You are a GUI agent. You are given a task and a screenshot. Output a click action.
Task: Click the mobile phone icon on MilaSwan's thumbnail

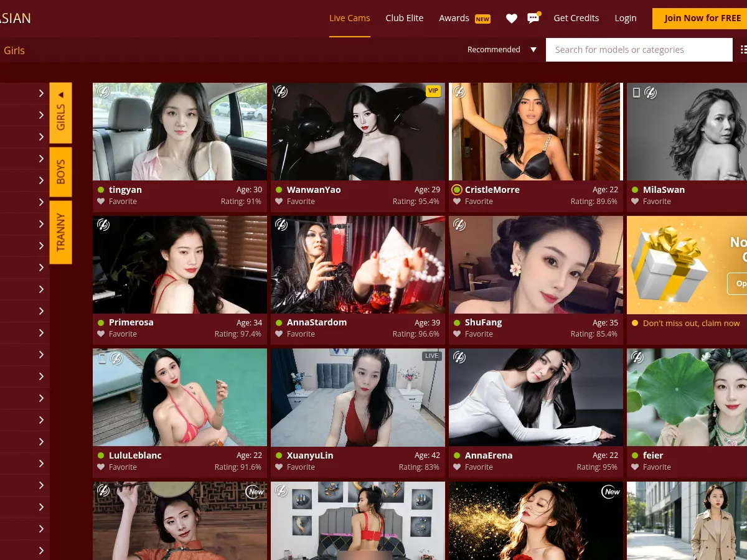pos(636,93)
